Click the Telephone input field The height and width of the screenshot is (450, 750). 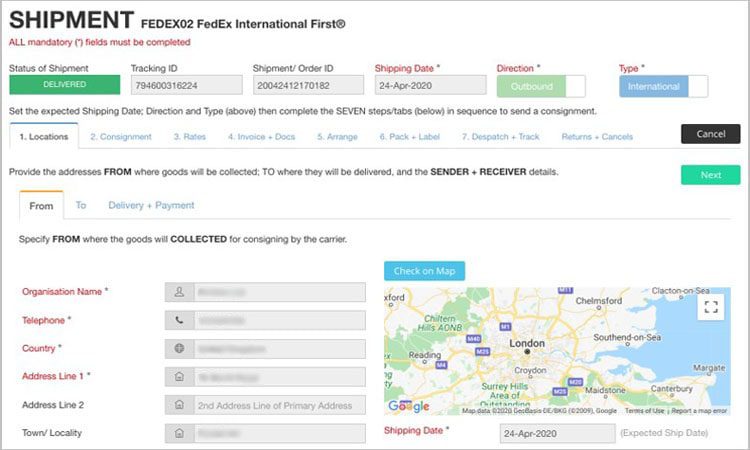click(279, 320)
